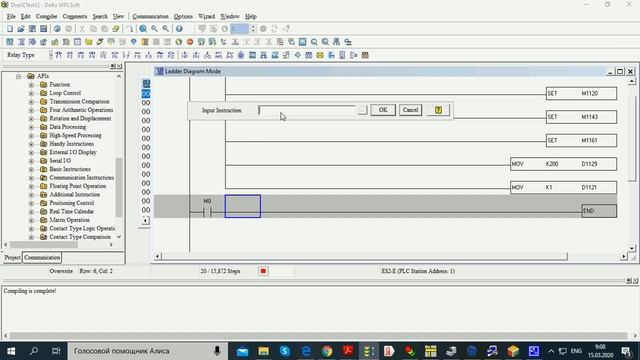
Task: Click the red stop indicator in status bar
Action: [x=263, y=271]
